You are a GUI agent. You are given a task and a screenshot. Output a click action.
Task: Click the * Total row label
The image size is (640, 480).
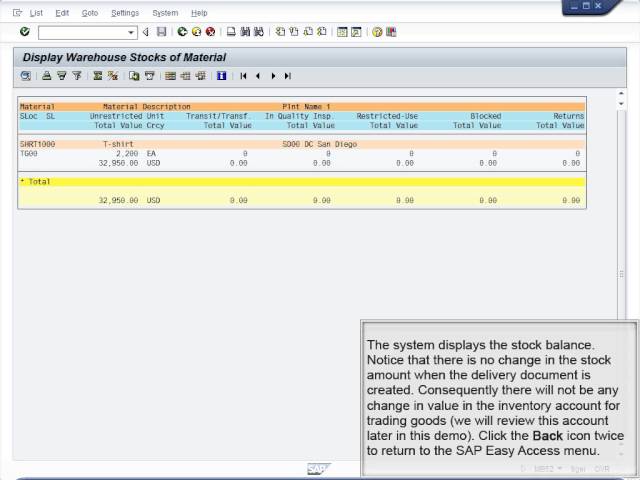[35, 182]
